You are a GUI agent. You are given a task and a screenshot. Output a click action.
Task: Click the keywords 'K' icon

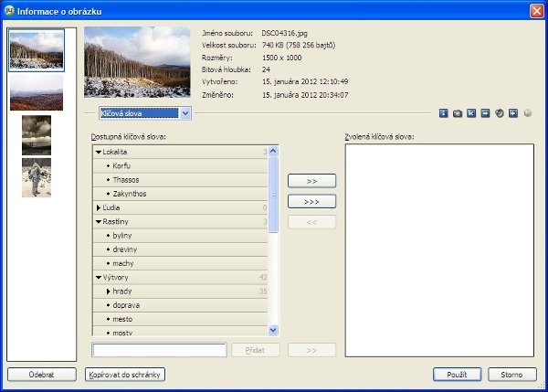point(471,113)
